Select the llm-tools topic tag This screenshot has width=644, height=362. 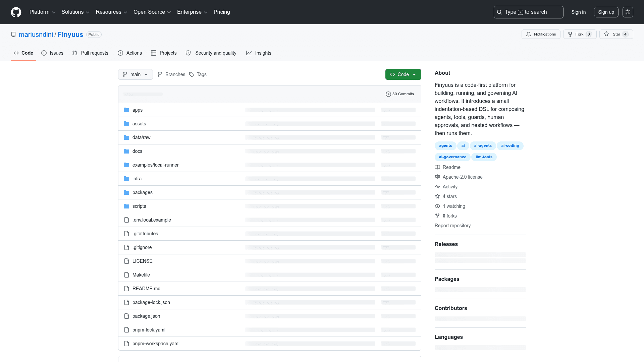(x=484, y=157)
